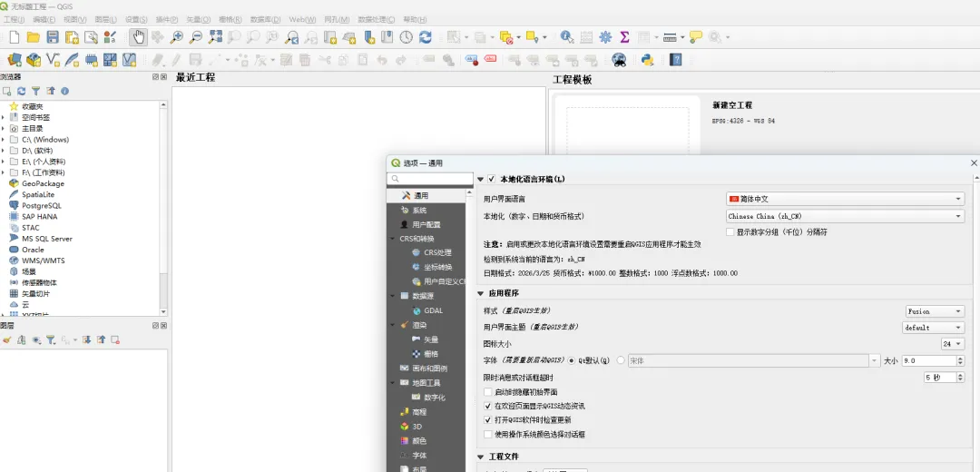This screenshot has height=472, width=980.
Task: Expand the C:\ (Windows) drive node
Action: [x=3, y=140]
